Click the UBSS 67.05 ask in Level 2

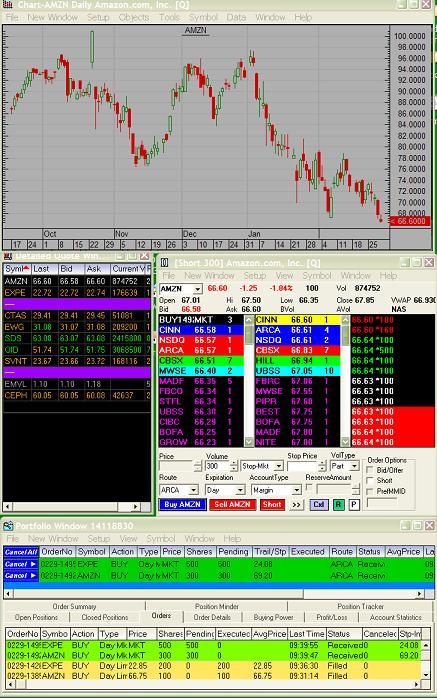(298, 371)
